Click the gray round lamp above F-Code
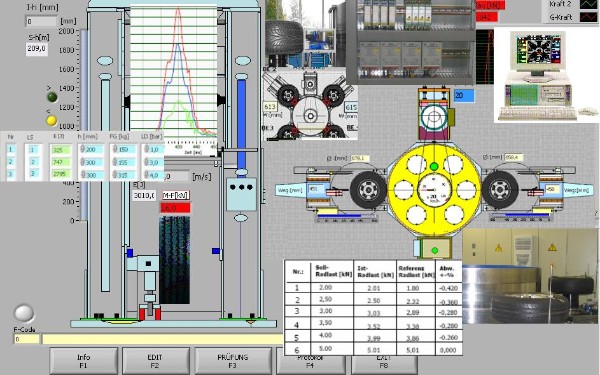The height and width of the screenshot is (375, 600). (x=24, y=313)
